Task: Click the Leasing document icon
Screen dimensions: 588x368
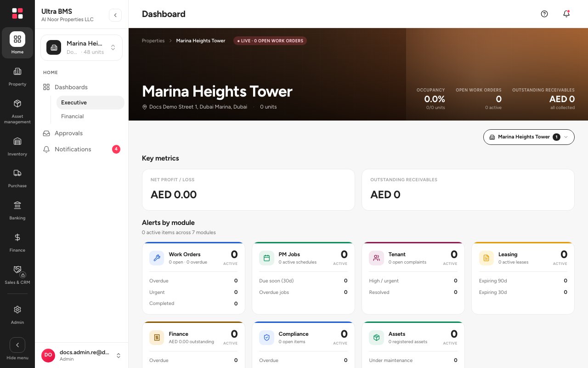Action: pos(486,258)
